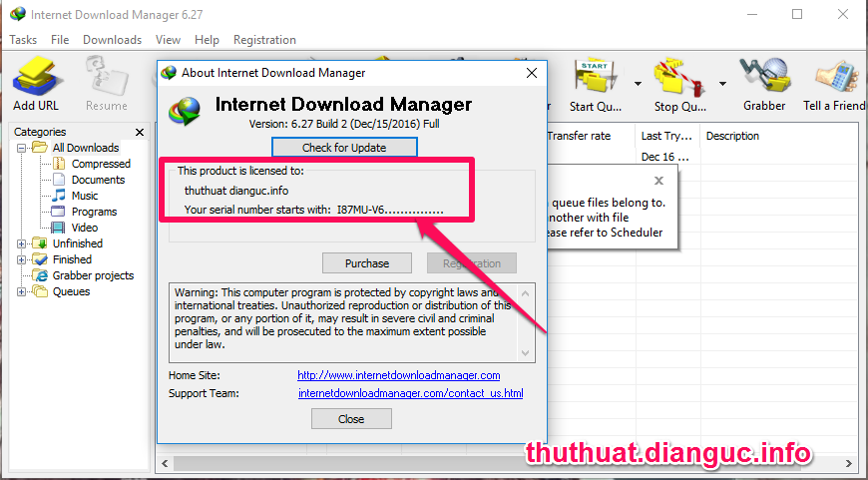
Task: Click the Stop Queue toolbar icon
Action: [x=679, y=84]
